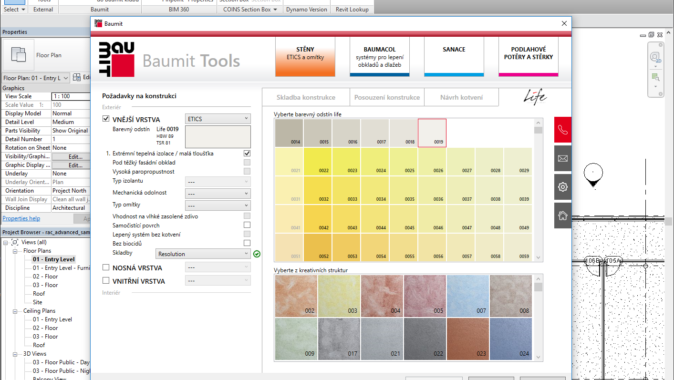674x380 pixels.
Task: Enable Bez biocidů checkbox
Action: click(x=247, y=243)
